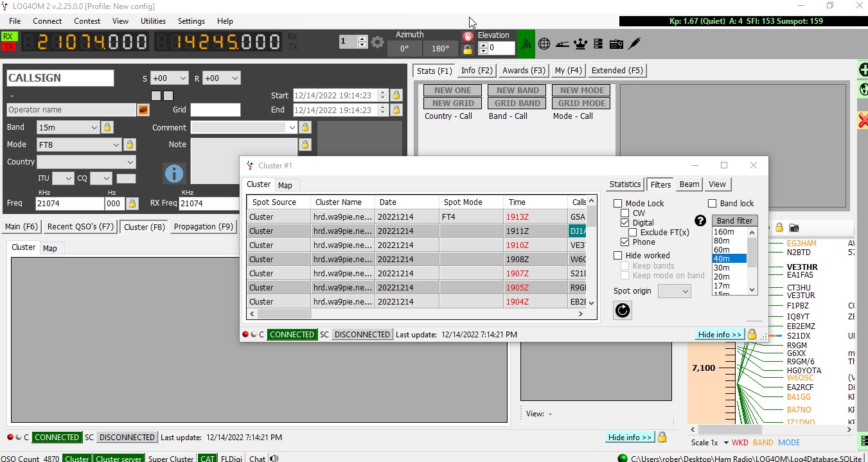Screen dimensions: 868x462
Task: Enable the Mode Lock checkbox
Action: coord(618,204)
